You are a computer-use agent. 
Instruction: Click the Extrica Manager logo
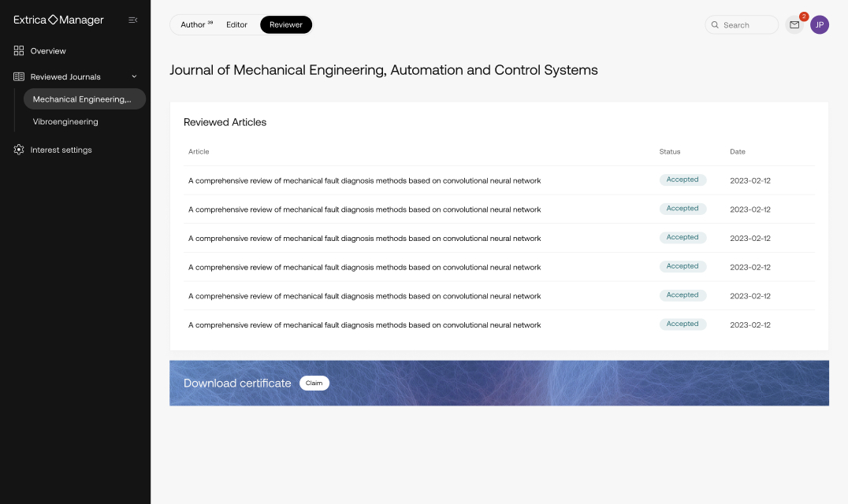pos(58,20)
